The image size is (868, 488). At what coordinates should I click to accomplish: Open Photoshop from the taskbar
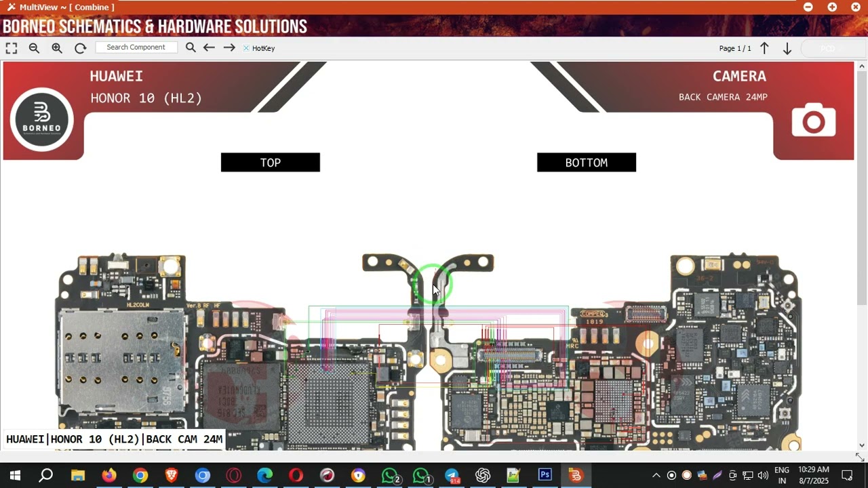click(x=545, y=475)
